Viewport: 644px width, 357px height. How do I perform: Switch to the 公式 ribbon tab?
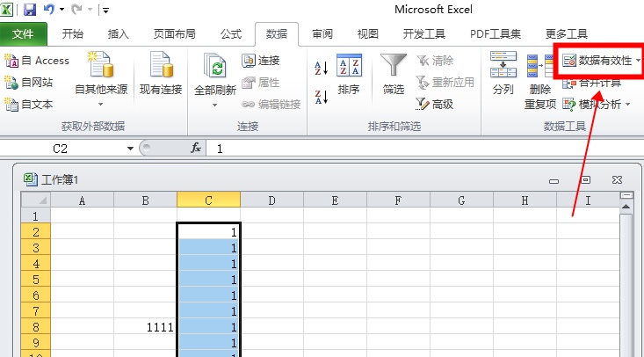coord(231,33)
